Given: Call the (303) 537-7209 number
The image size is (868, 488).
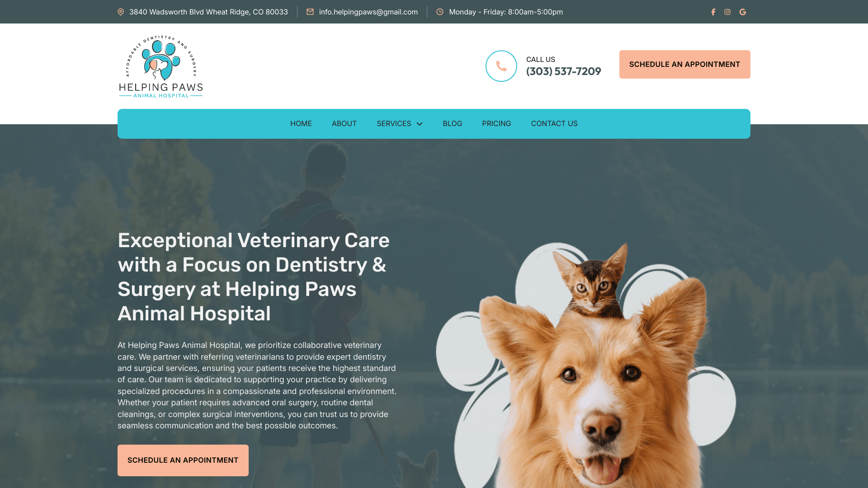Looking at the screenshot, I should click(x=564, y=71).
